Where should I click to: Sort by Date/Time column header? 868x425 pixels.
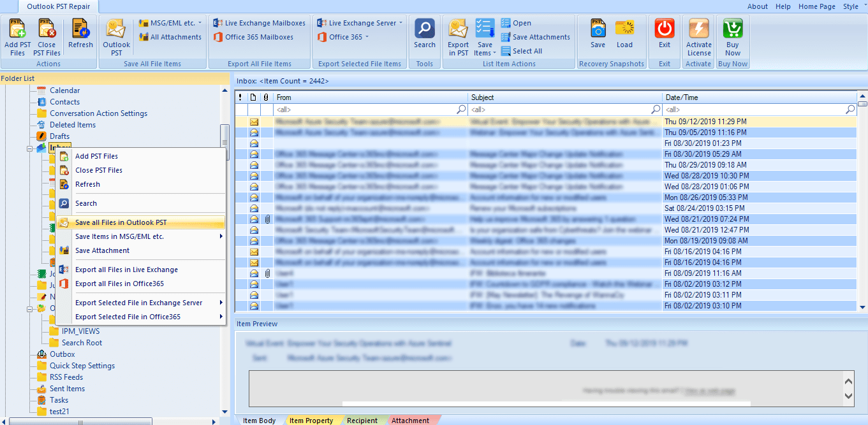(x=759, y=97)
